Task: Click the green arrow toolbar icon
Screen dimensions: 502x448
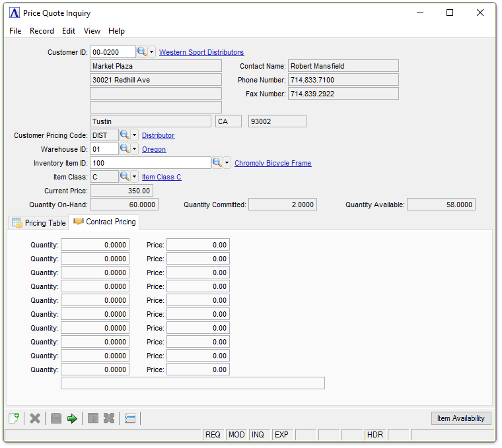Action: [72, 418]
